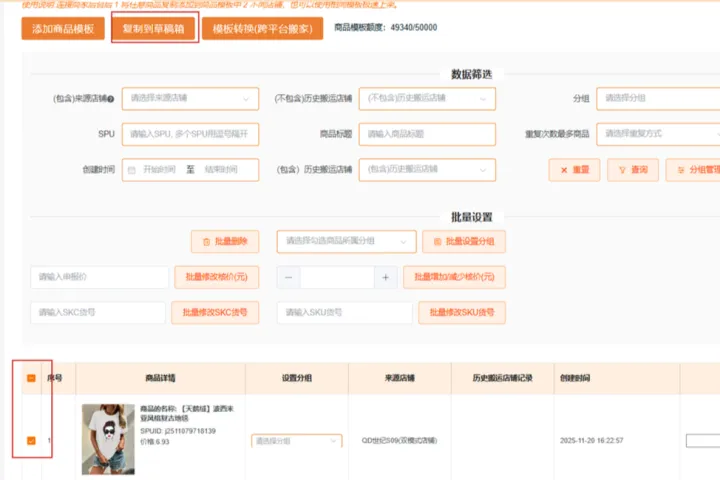Click 批量修改SKC货号 button

[215, 313]
